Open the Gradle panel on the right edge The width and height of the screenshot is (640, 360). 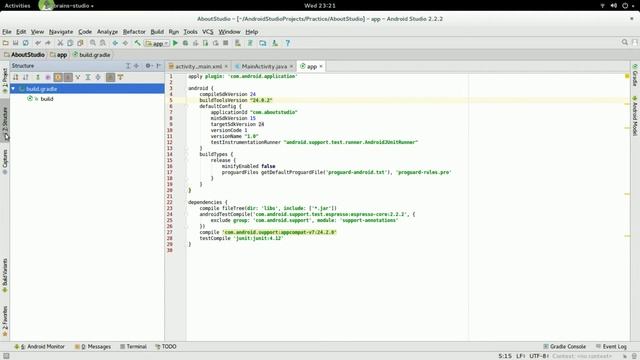pos(635,75)
